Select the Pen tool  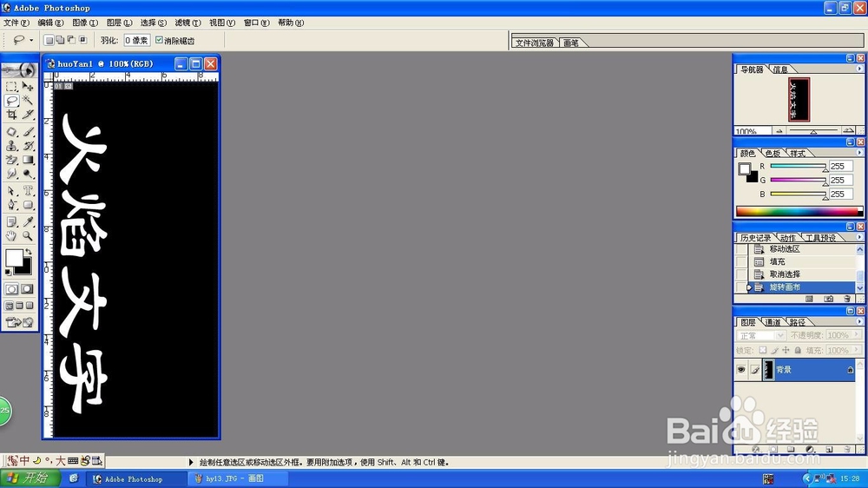click(11, 204)
